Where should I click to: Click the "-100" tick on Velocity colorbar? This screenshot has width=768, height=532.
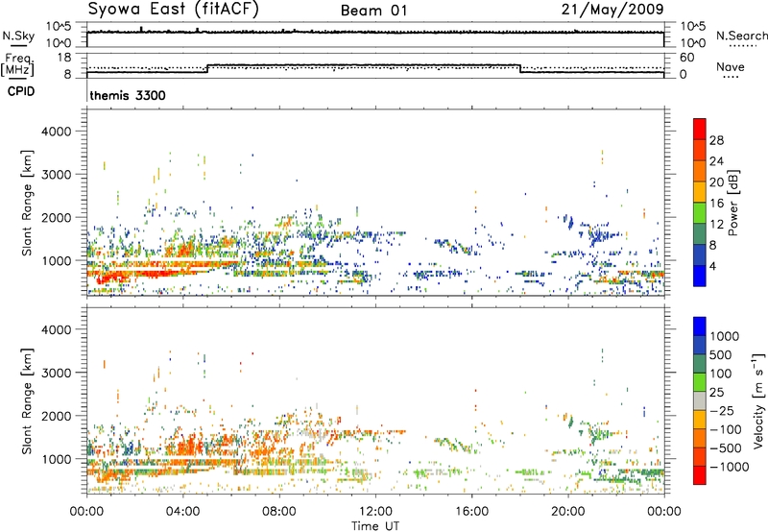[x=726, y=429]
